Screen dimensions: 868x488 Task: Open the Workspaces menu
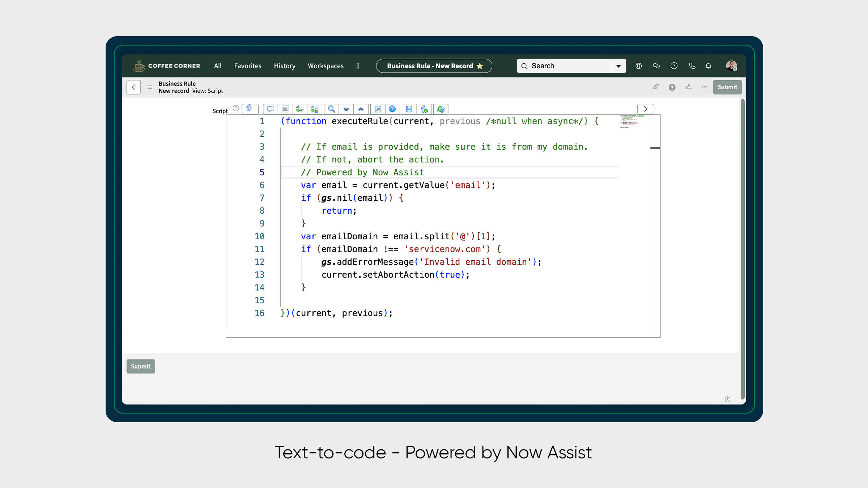(x=325, y=66)
